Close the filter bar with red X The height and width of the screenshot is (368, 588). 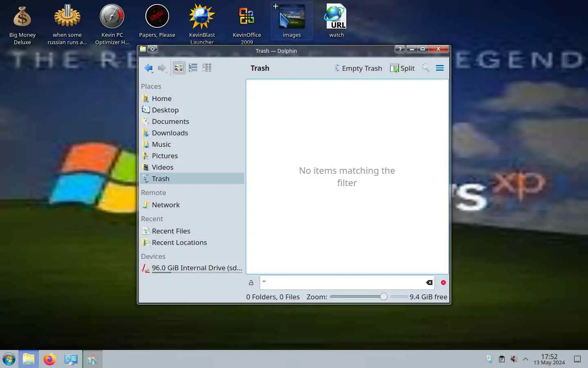[x=443, y=283]
